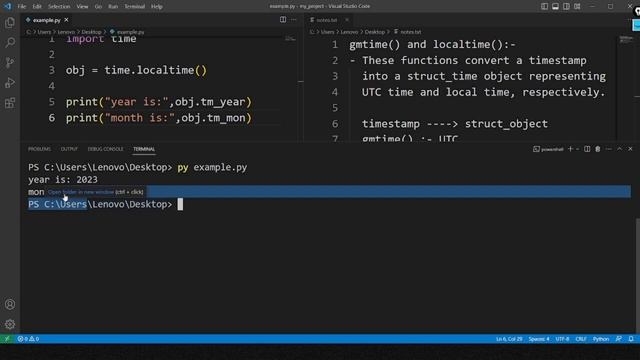Open the remote window status bar button

point(7,339)
